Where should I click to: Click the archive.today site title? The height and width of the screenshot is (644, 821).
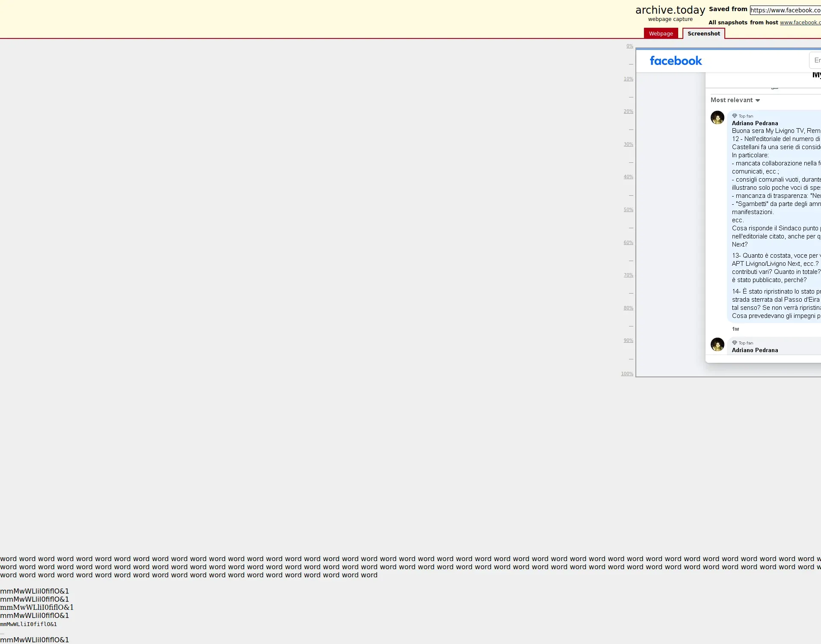(670, 10)
